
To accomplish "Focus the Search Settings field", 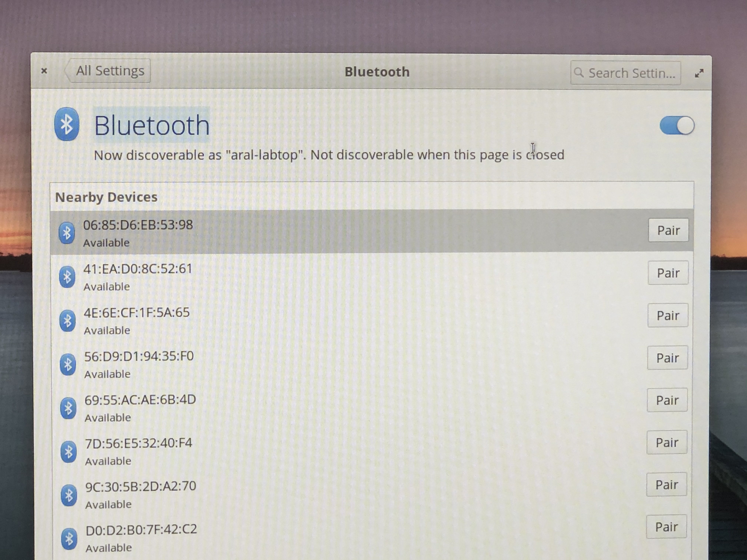I will pos(625,73).
